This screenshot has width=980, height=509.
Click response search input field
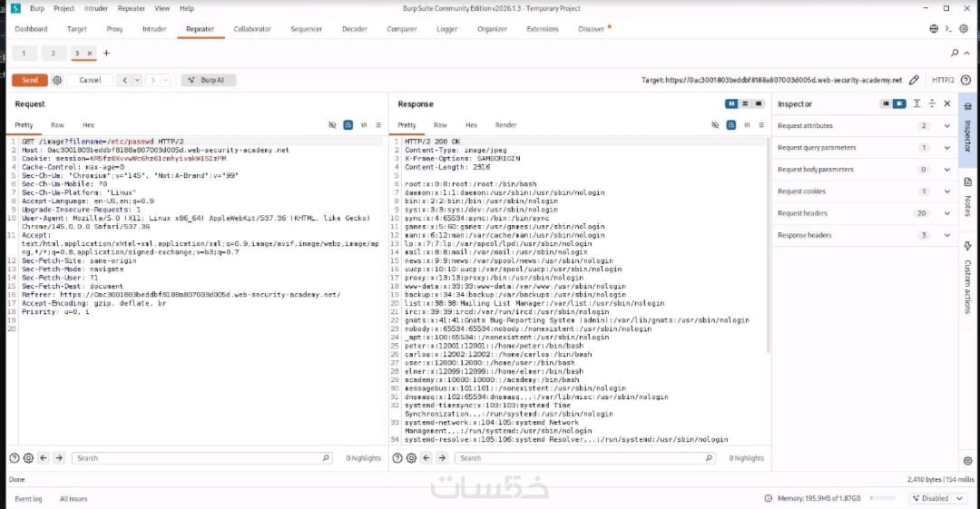coord(585,458)
